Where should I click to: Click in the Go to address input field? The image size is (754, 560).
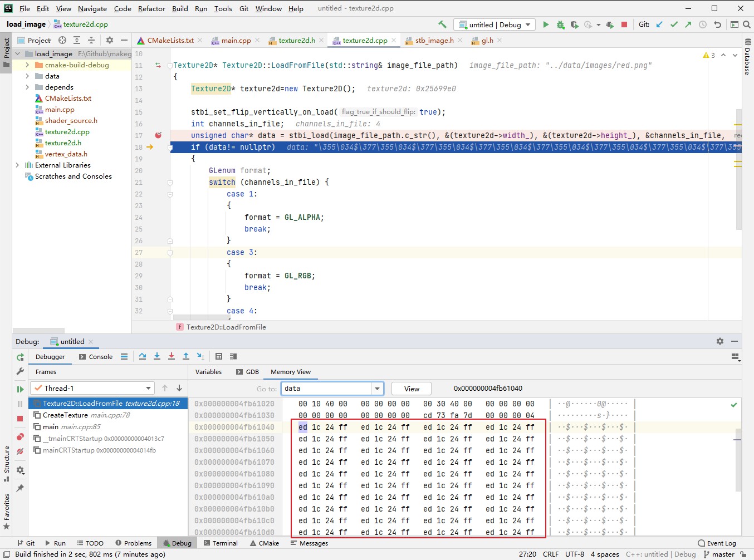point(327,389)
